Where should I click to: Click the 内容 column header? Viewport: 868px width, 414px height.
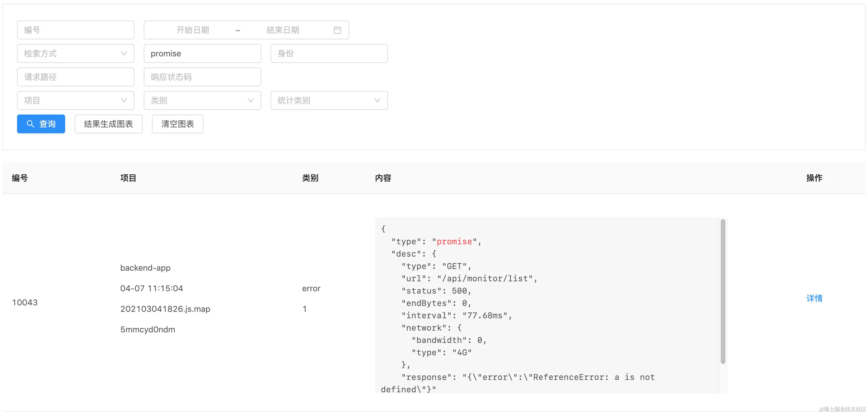pos(383,178)
